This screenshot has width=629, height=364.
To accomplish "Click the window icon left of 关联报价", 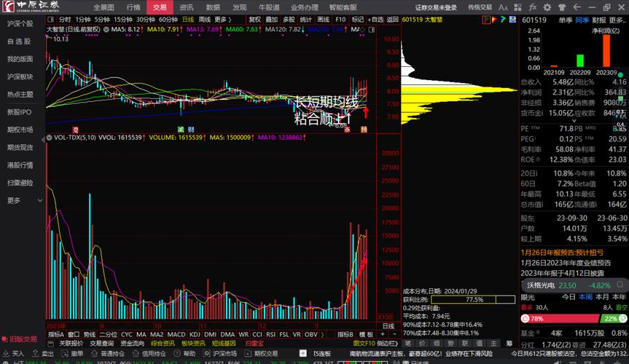I will tap(50, 344).
